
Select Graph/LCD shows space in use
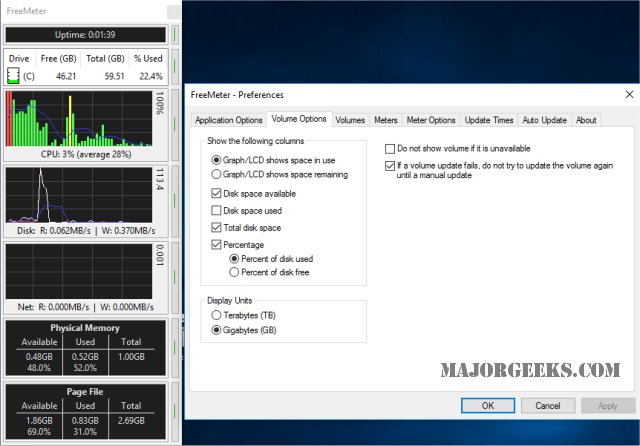(273, 160)
